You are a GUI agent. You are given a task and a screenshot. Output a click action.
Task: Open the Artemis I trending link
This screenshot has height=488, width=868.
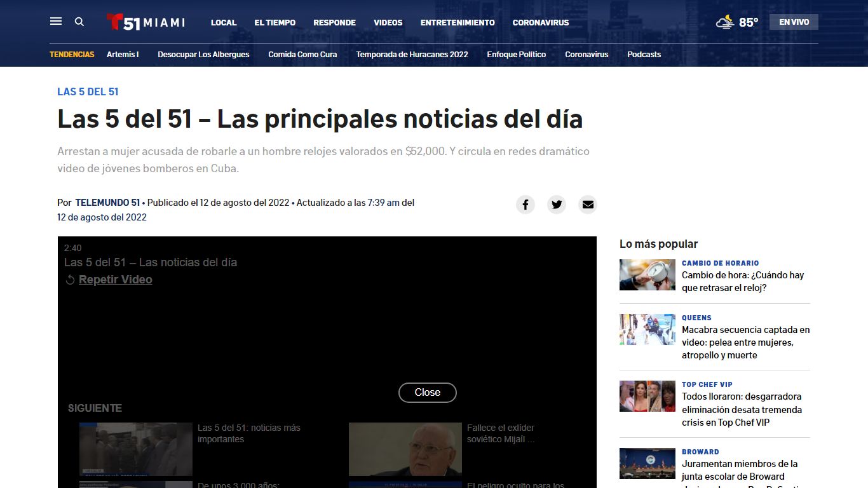(123, 55)
